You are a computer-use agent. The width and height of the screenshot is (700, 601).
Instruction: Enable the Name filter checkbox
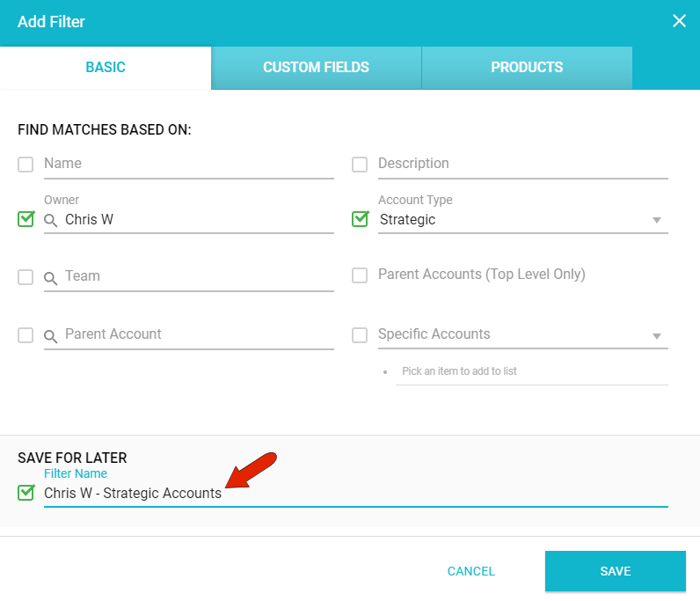26,165
